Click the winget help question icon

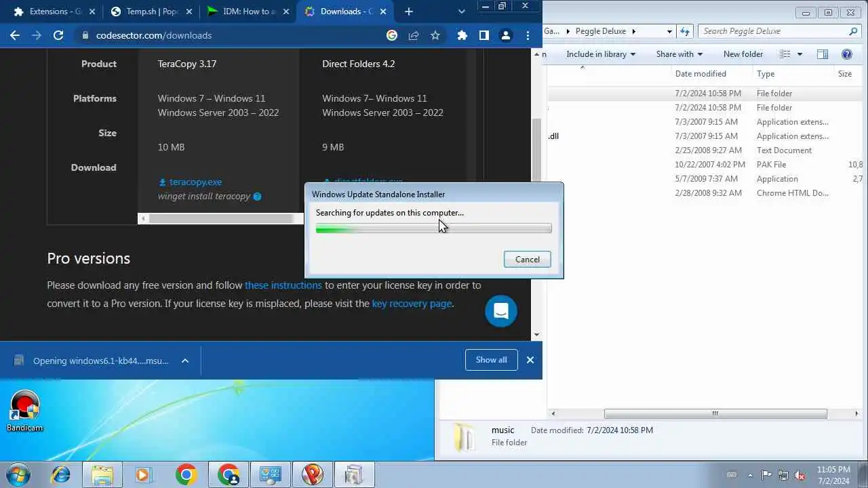(257, 197)
